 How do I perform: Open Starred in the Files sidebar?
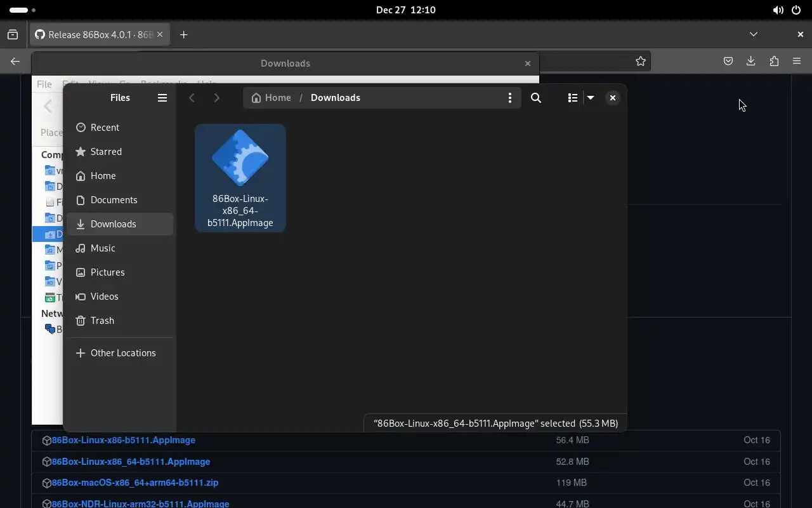point(120,152)
